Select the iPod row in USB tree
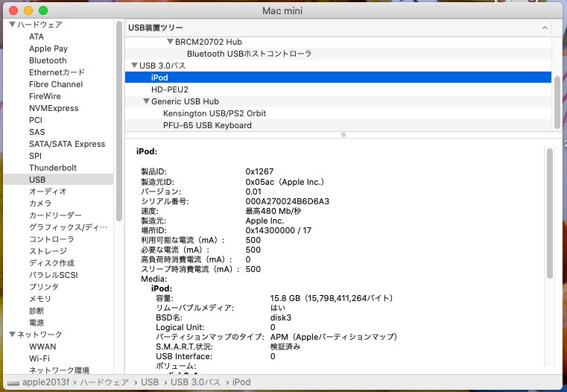 tap(338, 78)
